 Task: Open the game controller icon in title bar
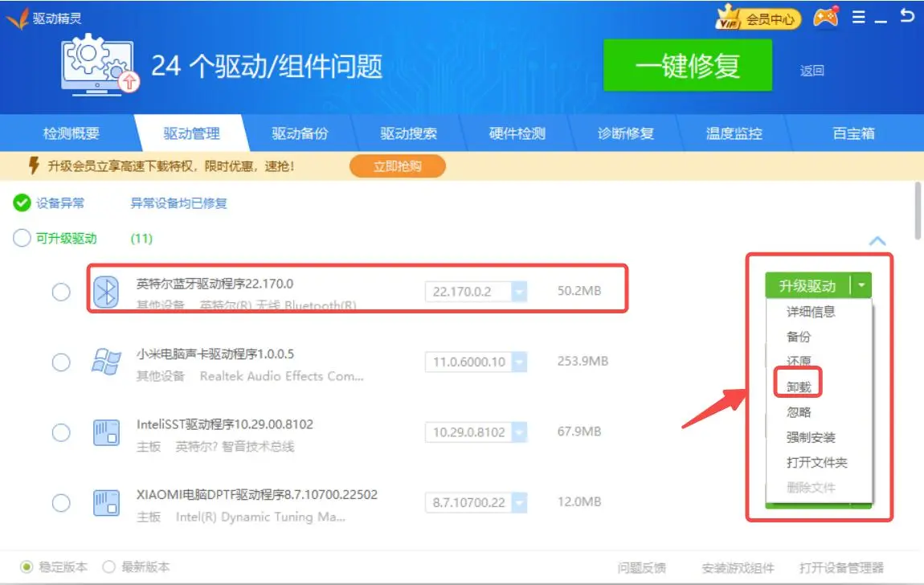coord(825,18)
